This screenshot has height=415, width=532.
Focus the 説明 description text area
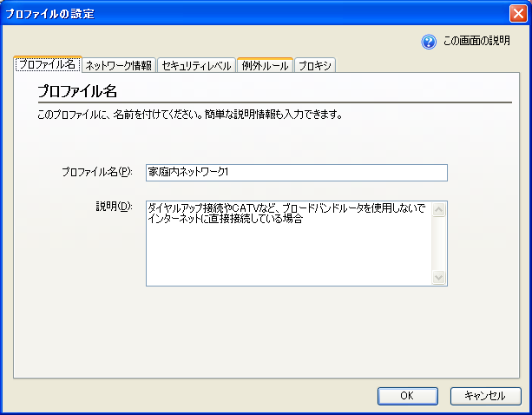[x=288, y=242]
